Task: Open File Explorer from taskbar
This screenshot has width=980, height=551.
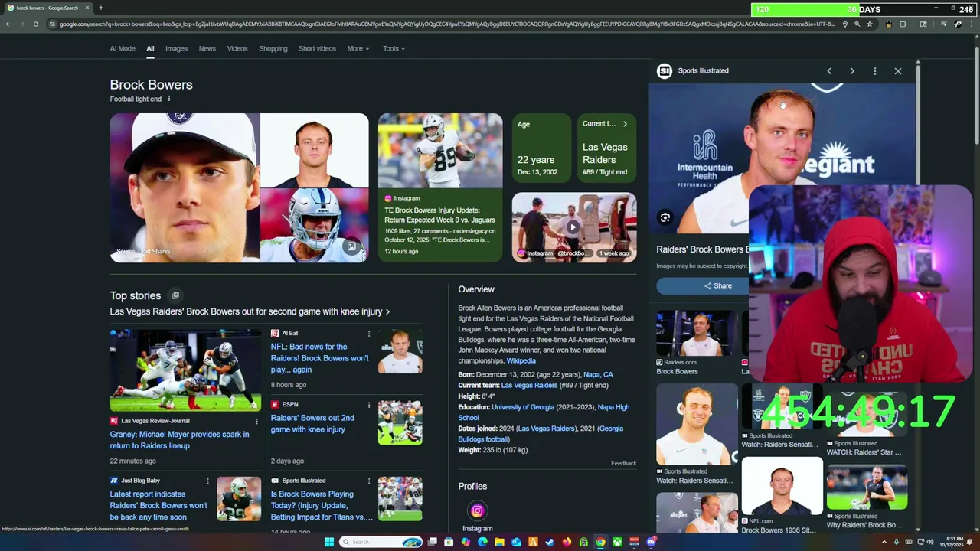Action: (499, 542)
